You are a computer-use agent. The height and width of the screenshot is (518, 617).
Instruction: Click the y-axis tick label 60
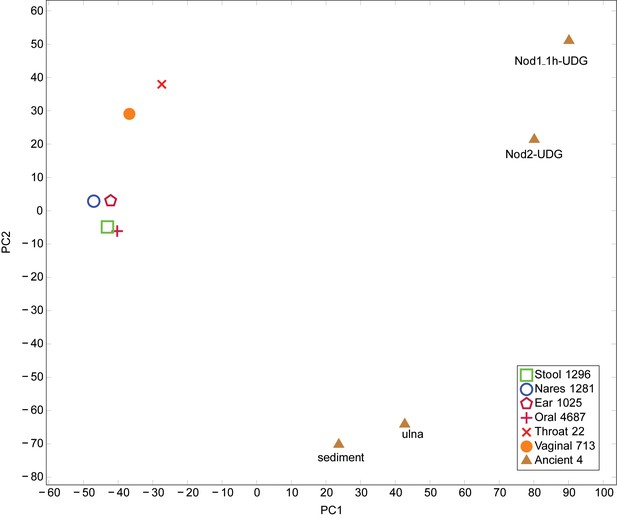coord(36,11)
